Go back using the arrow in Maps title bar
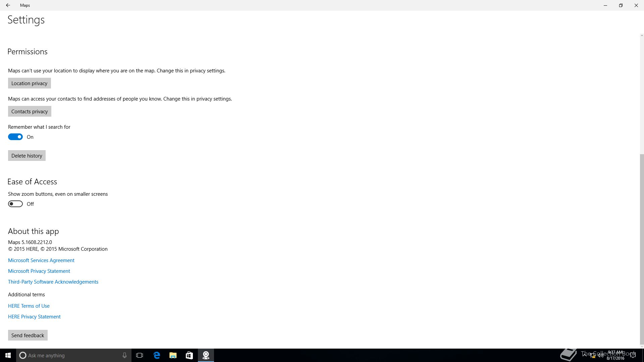 (8, 5)
